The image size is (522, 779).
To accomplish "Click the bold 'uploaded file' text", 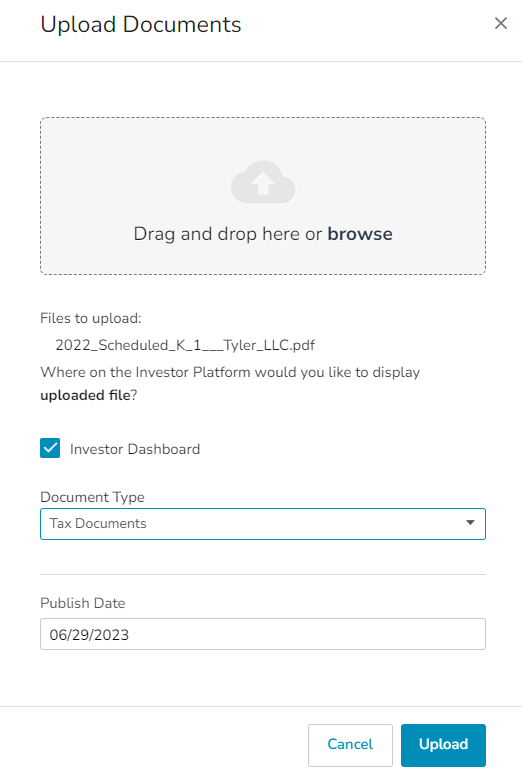I will click(85, 395).
